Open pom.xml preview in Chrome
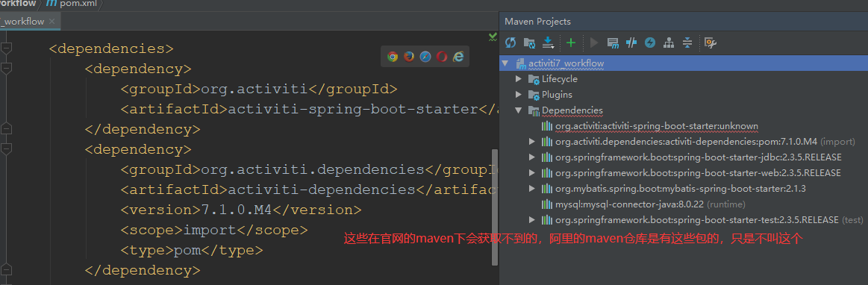Image resolution: width=868 pixels, height=285 pixels. coord(393,57)
